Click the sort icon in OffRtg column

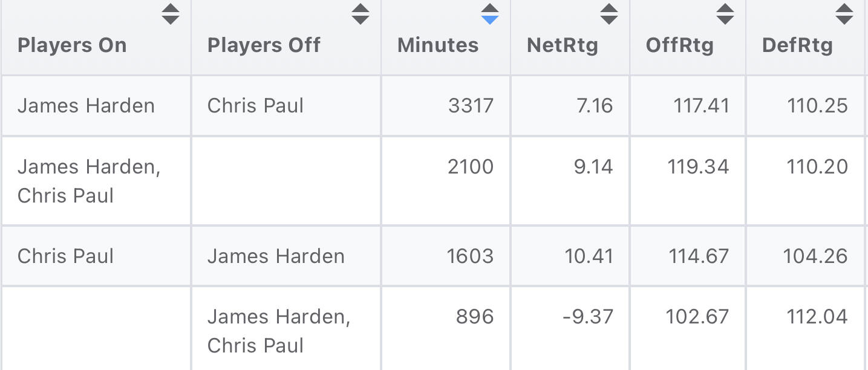point(725,14)
